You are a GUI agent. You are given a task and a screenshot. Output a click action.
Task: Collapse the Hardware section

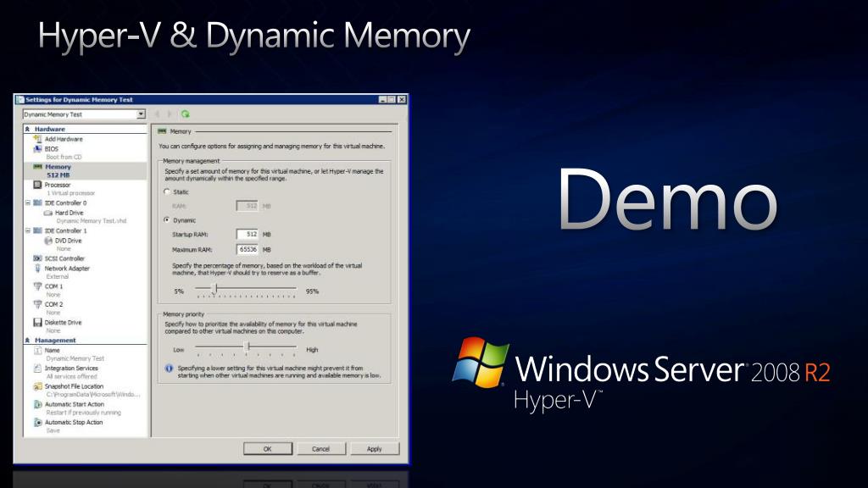coord(27,129)
